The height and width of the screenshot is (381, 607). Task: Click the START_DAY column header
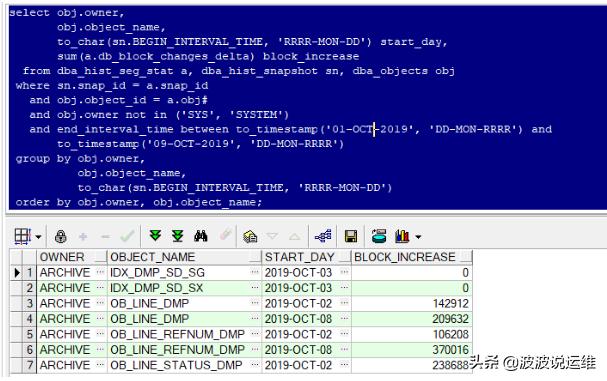pos(306,257)
